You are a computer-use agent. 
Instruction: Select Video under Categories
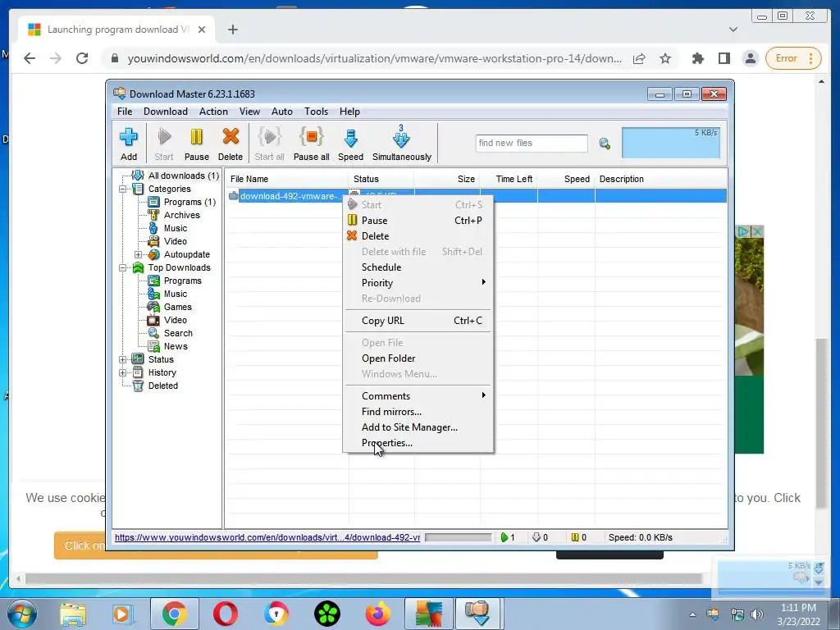(x=176, y=241)
